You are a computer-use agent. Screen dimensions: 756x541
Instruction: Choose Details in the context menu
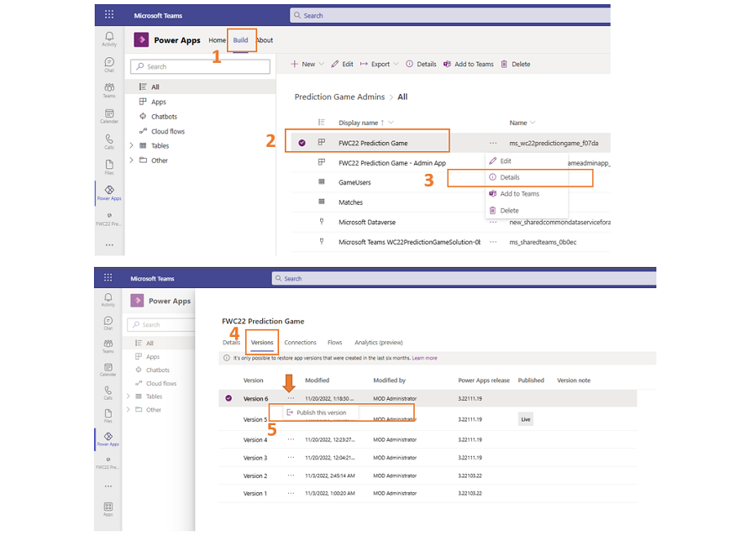pyautogui.click(x=527, y=177)
